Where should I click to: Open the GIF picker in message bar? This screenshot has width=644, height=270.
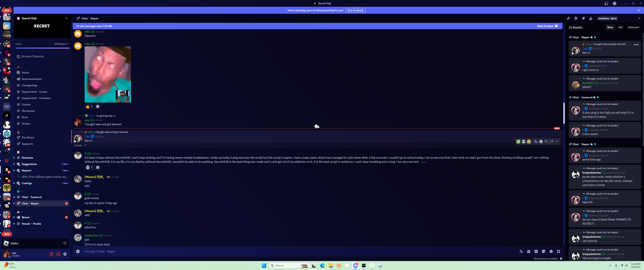(x=536, y=251)
